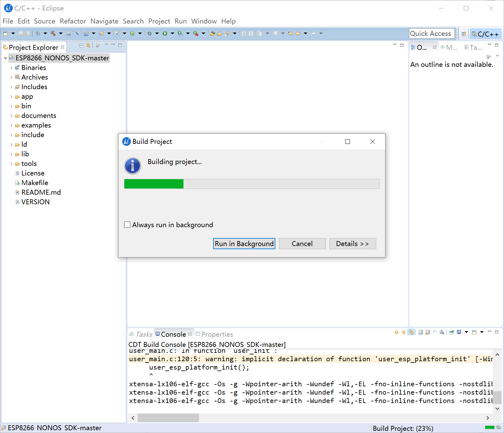
Task: Select the C/C++ perspective button
Action: point(485,34)
